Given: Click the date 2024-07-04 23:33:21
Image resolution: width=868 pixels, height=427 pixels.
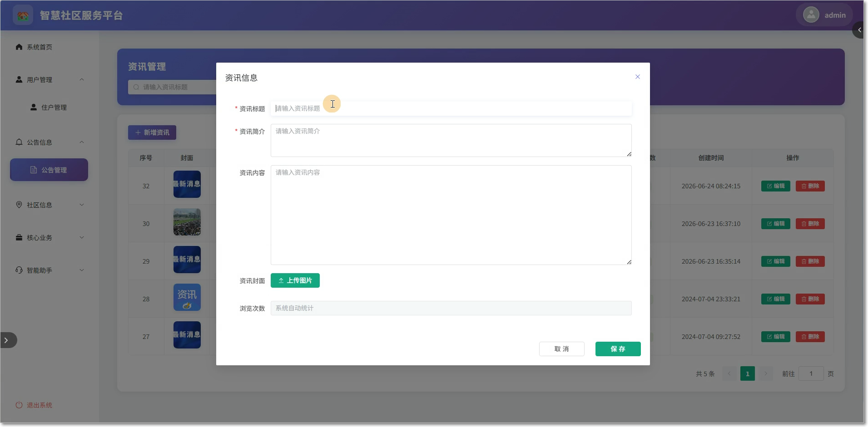Looking at the screenshot, I should pos(711,299).
